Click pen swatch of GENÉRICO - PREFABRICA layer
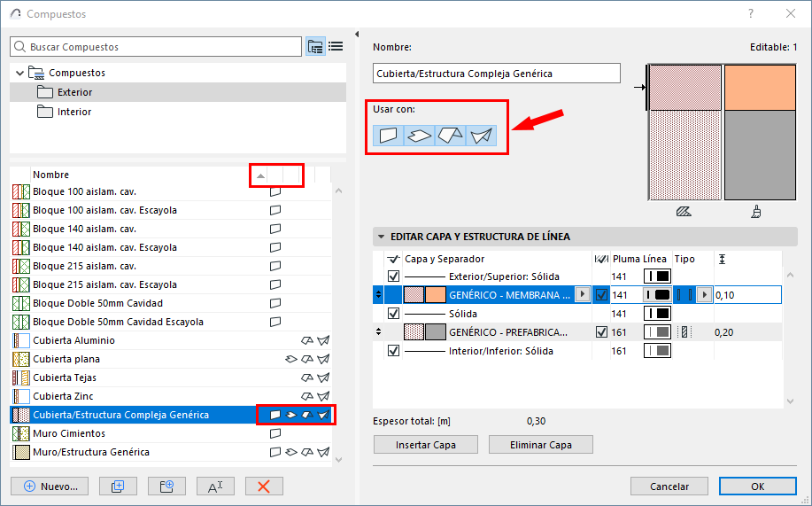This screenshot has height=506, width=812. (x=657, y=332)
